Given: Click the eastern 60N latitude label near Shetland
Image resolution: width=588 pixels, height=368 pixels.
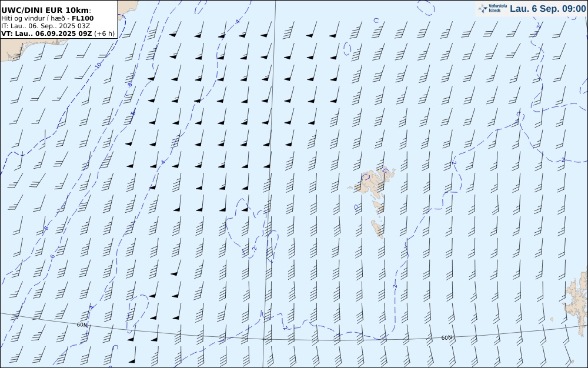Looking at the screenshot, I should (x=446, y=337).
